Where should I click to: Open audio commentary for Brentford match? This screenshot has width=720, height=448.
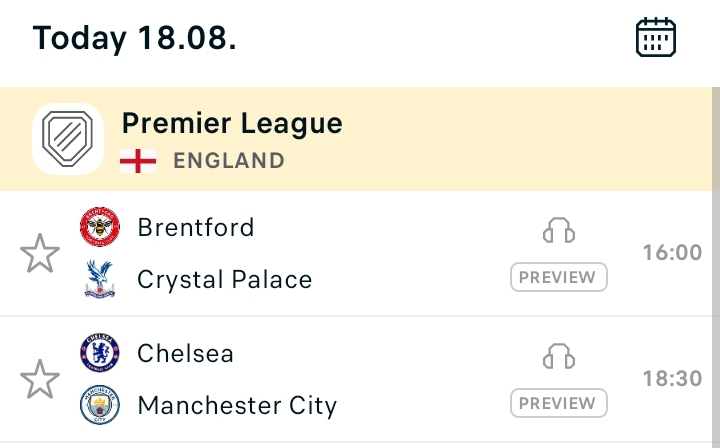(x=559, y=231)
